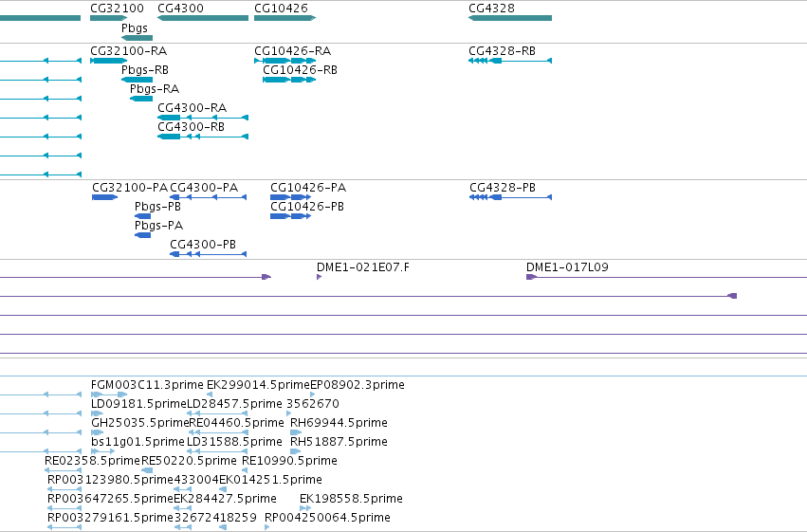Select the CG10426 gene bar
807x532 pixels.
[x=284, y=18]
